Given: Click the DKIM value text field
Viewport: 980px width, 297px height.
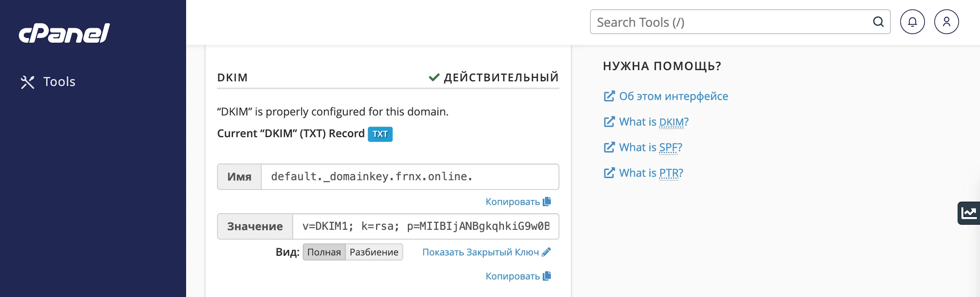Looking at the screenshot, I should (x=425, y=226).
